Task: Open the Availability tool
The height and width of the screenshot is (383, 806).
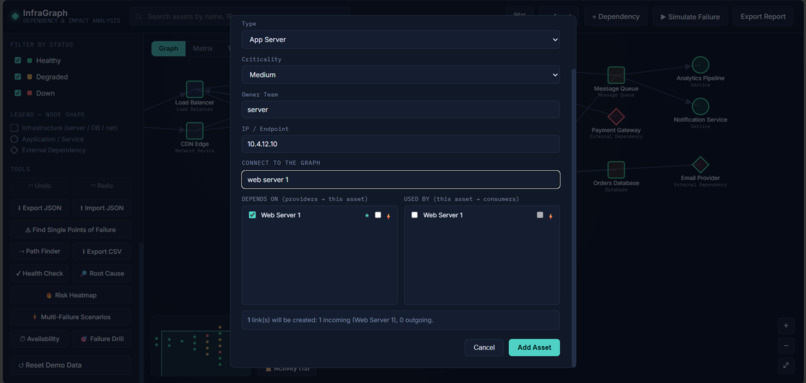Action: (x=40, y=339)
